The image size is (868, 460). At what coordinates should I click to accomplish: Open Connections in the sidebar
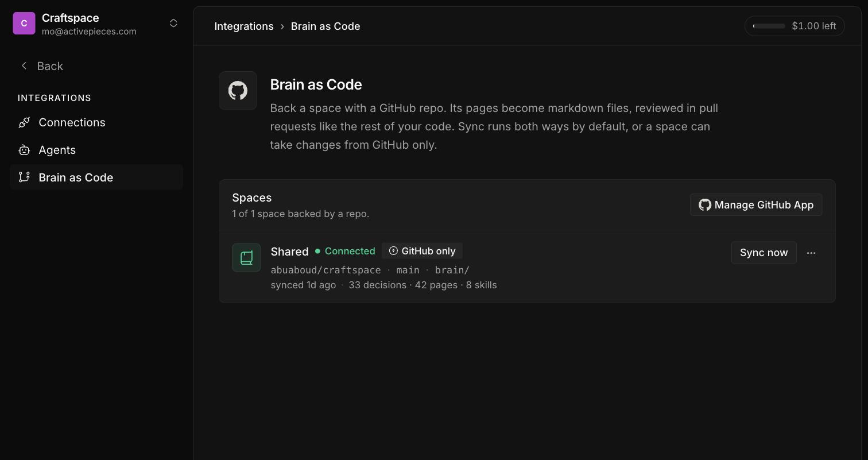[96, 122]
